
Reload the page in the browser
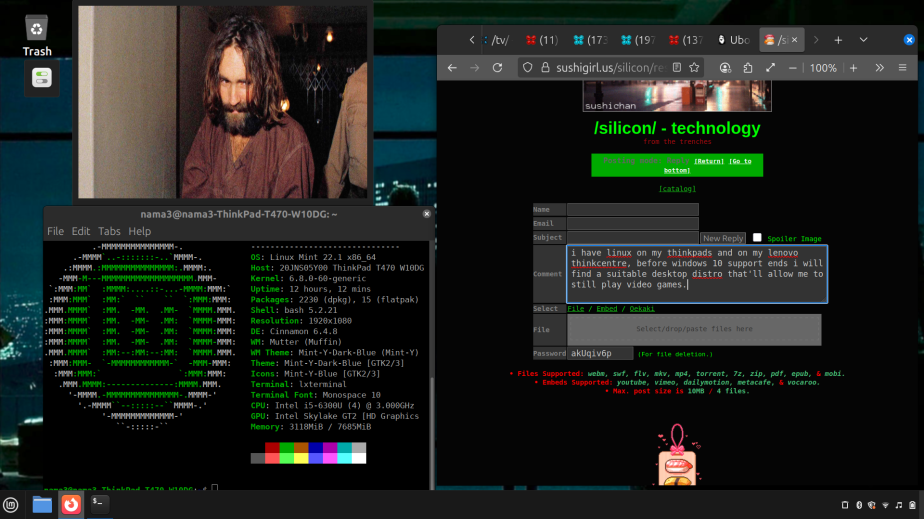[498, 68]
